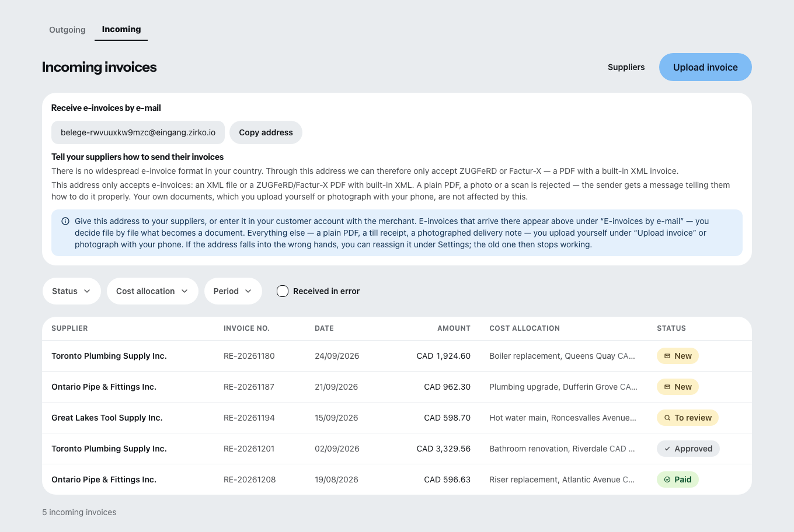Click the circled check icon in Paid badge
This screenshot has height=532, width=794.
coord(667,480)
